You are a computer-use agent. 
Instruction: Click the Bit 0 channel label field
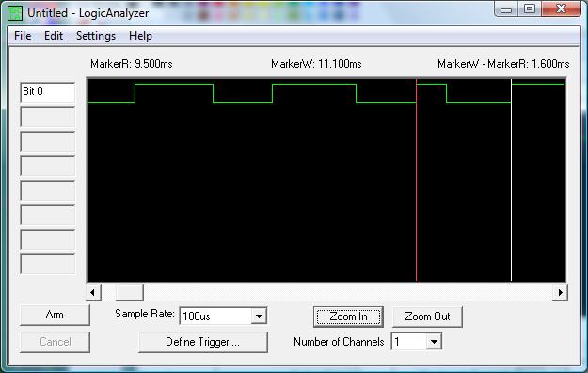pyautogui.click(x=48, y=92)
